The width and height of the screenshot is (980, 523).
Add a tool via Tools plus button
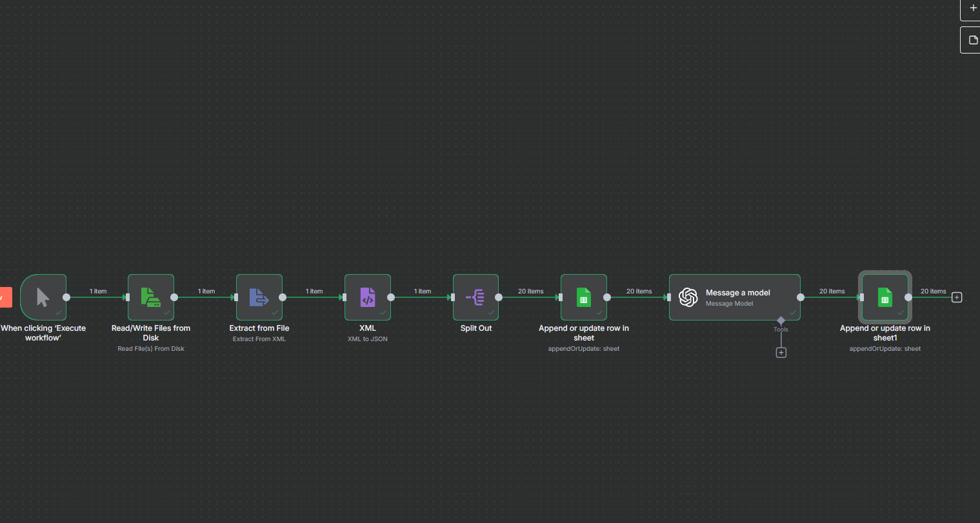781,353
